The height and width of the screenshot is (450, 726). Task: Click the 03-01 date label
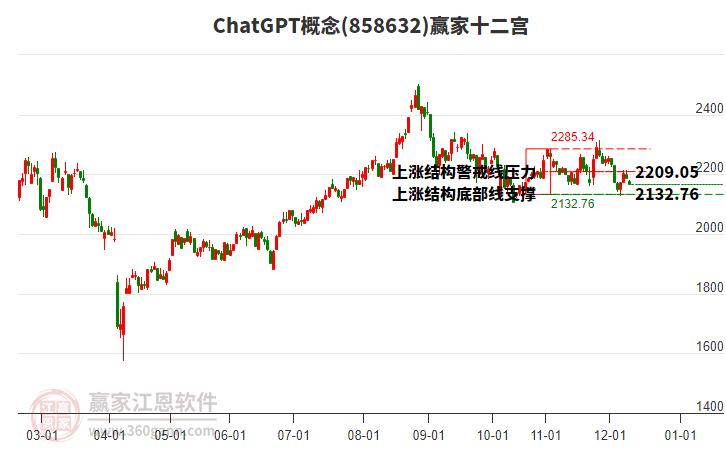point(42,435)
